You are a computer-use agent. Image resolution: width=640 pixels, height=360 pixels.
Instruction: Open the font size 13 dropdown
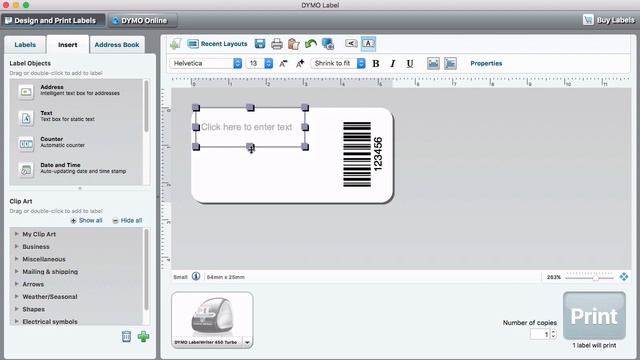click(268, 63)
